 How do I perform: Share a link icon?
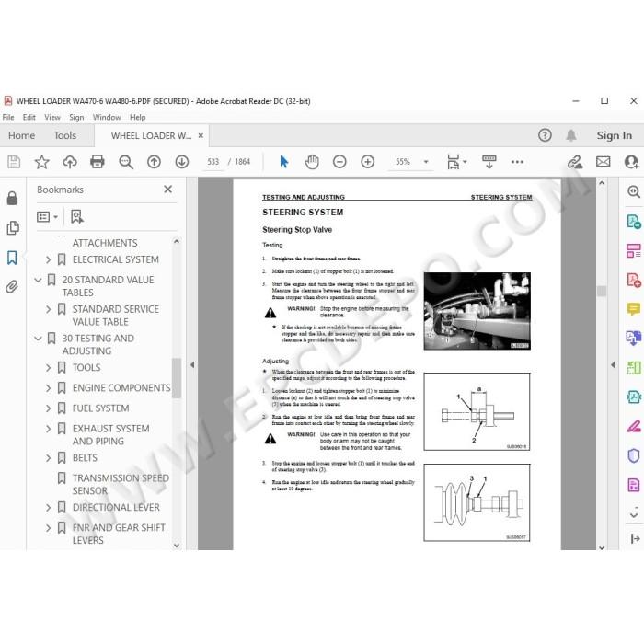tap(575, 162)
